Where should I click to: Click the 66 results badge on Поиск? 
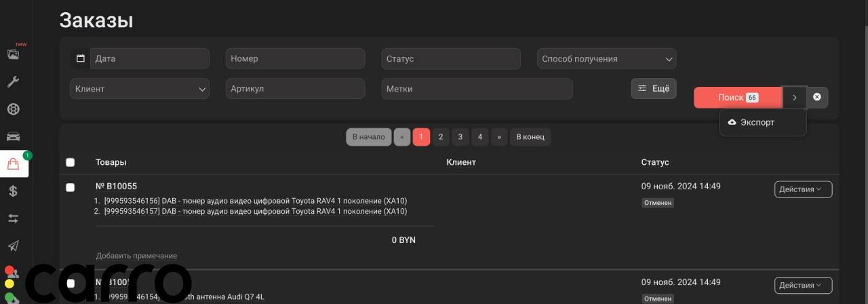[752, 98]
